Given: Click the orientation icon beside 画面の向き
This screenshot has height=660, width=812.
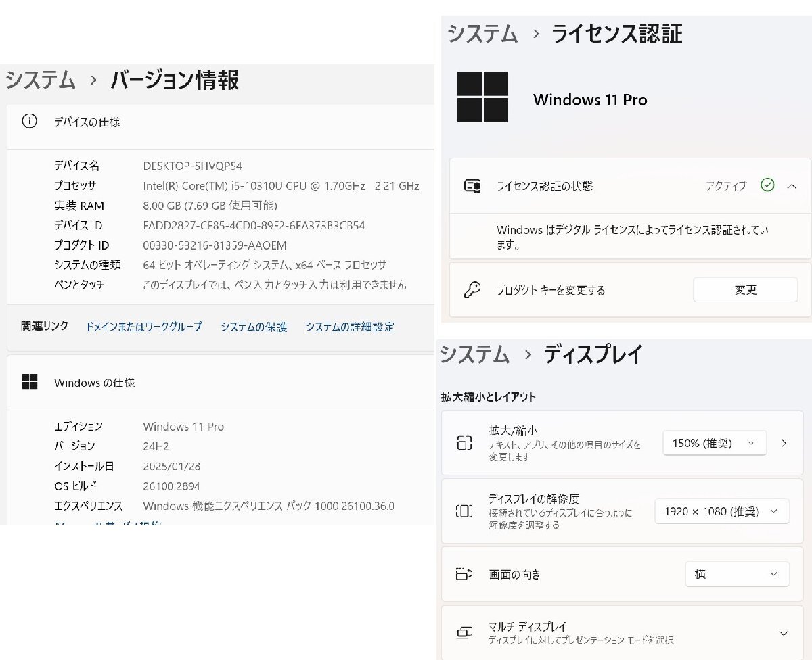Looking at the screenshot, I should 464,575.
